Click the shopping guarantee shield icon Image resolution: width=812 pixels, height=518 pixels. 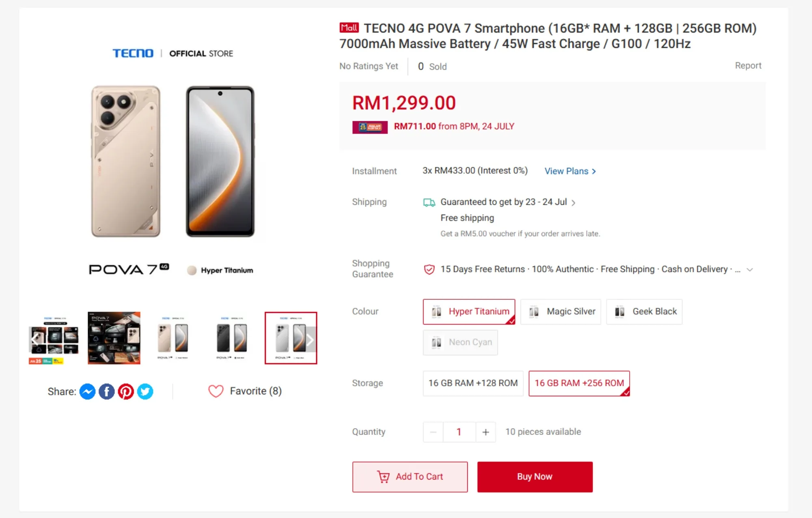pos(429,269)
